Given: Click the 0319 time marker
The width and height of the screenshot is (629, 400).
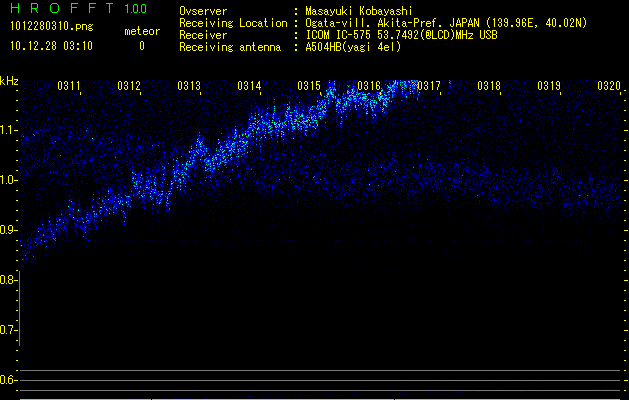Looking at the screenshot, I should (x=549, y=86).
